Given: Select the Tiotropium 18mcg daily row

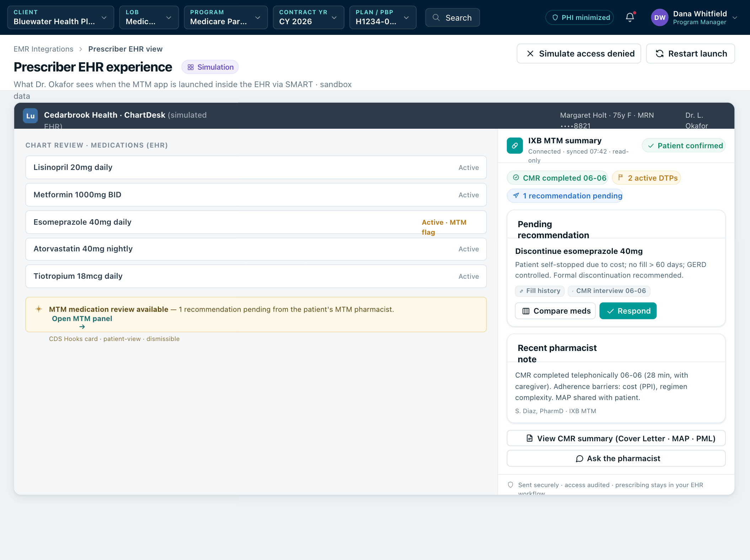Looking at the screenshot, I should pos(256,276).
